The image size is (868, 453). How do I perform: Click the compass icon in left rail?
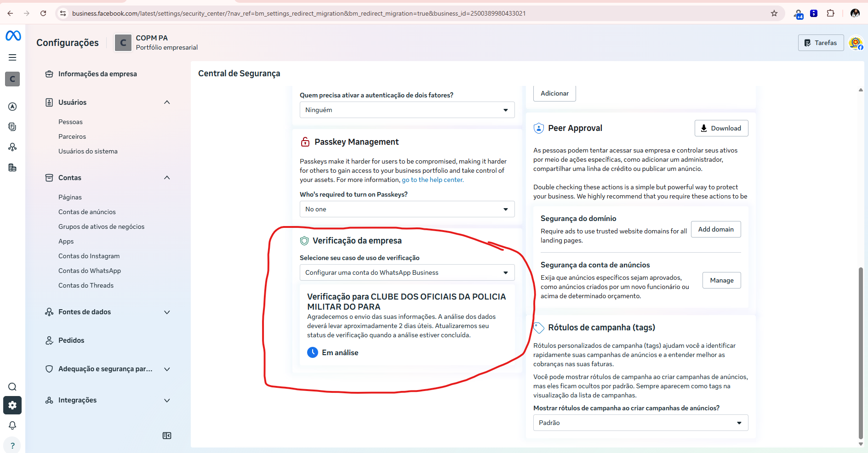pos(12,107)
